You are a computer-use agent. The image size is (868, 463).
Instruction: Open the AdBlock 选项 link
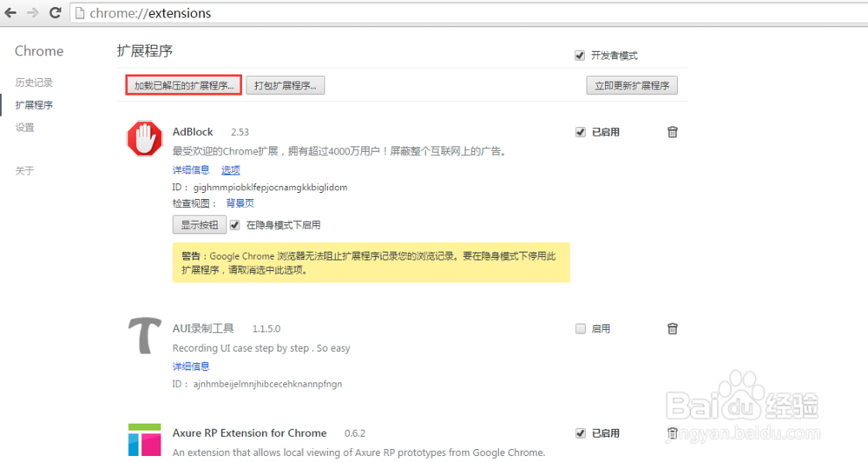pyautogui.click(x=231, y=170)
